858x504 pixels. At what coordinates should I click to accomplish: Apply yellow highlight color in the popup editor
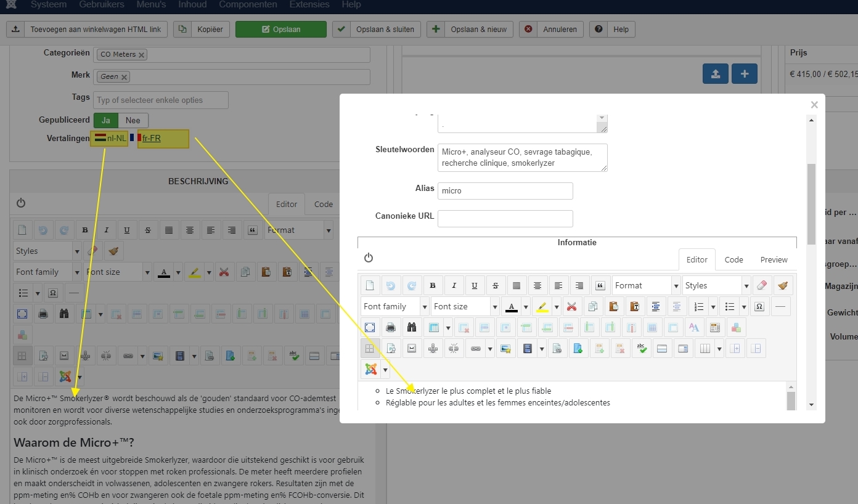pyautogui.click(x=542, y=306)
